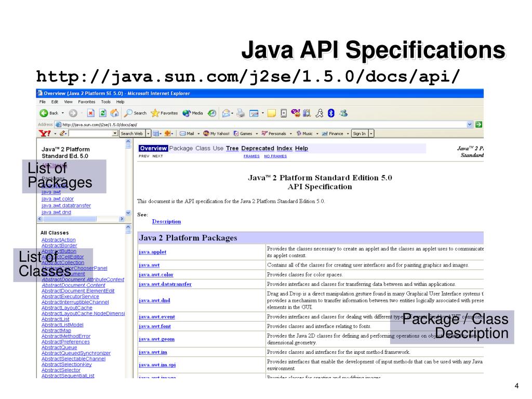The width and height of the screenshot is (532, 399).
Task: Open Yahoo Mail from the Yahoo toolbar
Action: [187, 134]
